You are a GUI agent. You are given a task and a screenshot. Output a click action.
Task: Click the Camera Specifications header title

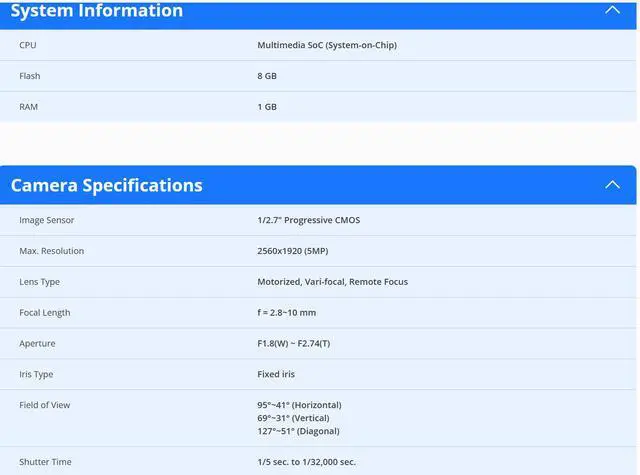pos(107,185)
